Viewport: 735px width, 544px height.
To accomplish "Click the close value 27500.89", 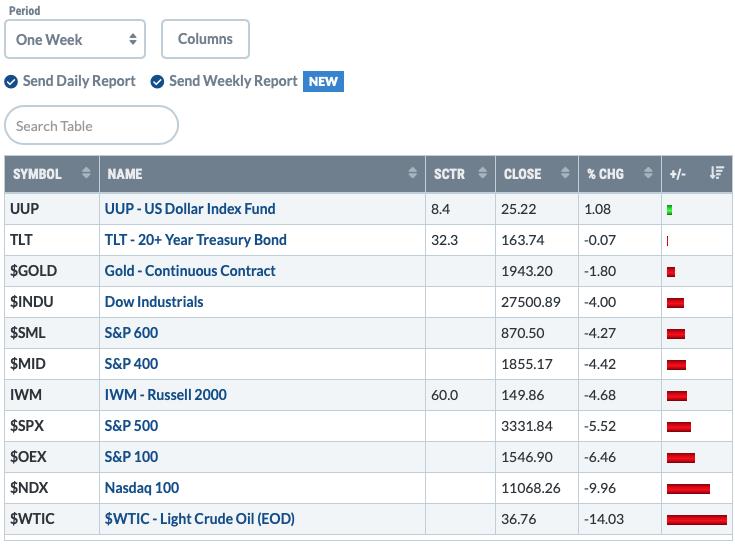I will (531, 302).
